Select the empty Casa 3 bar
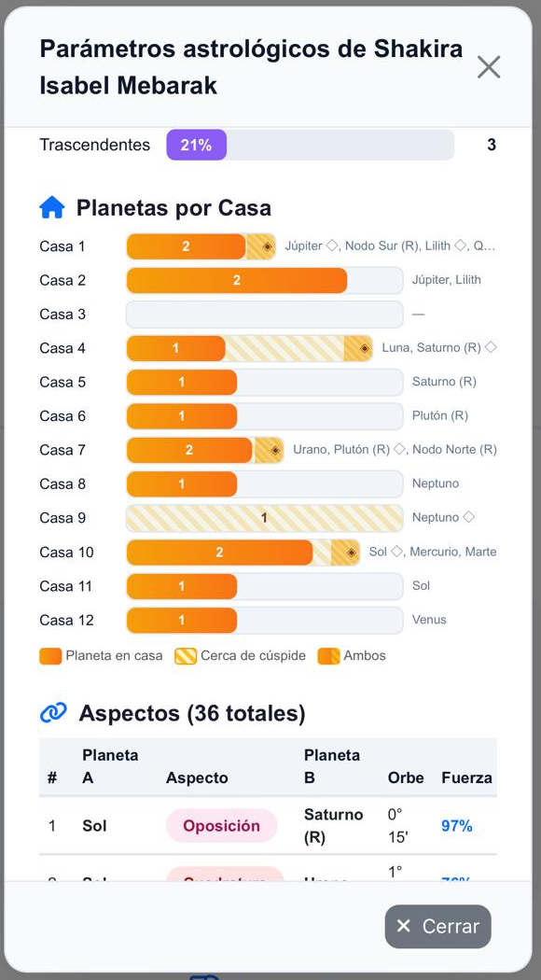 265,315
